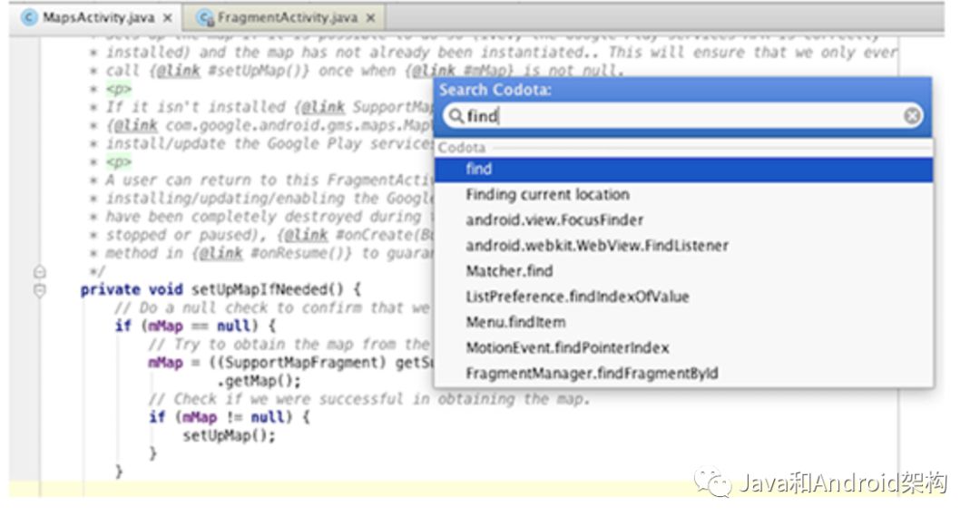Click 'if (mMap == null) {' line
Viewport: 980px width, 526px height.
coord(195,326)
